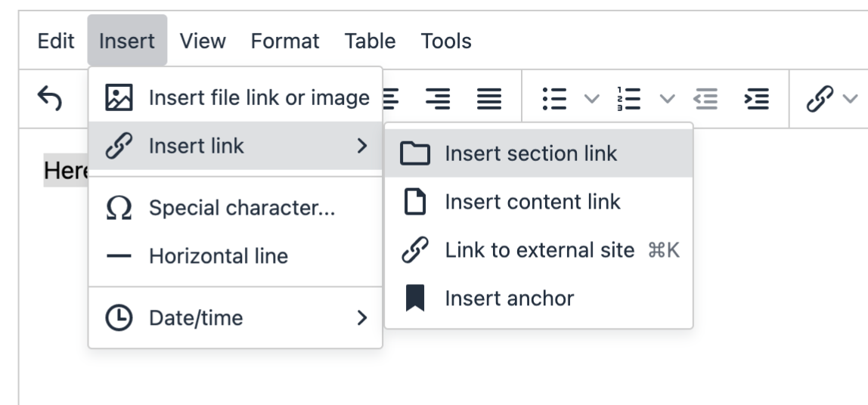This screenshot has height=405, width=868.
Task: Open the View menu
Action: point(203,41)
